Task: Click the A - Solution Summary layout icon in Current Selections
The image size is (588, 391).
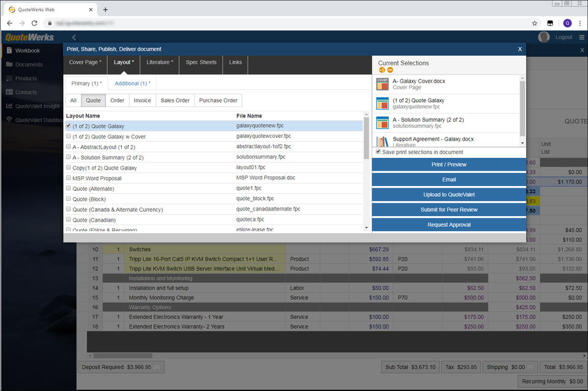Action: [x=382, y=123]
